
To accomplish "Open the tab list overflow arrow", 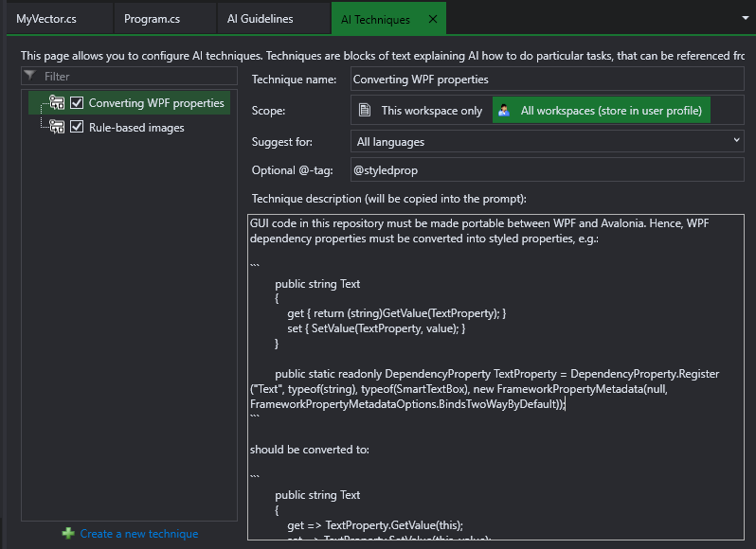I will pyautogui.click(x=746, y=18).
